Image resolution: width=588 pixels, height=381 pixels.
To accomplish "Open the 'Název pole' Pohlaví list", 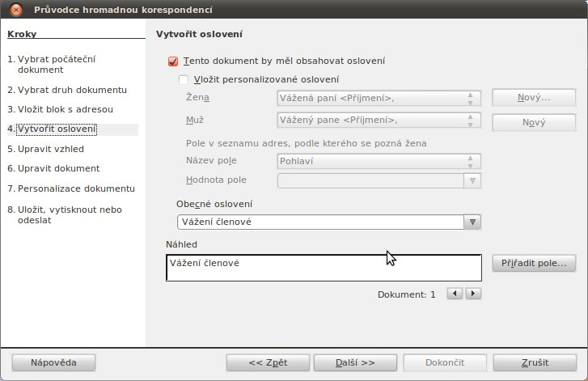I will (x=379, y=161).
